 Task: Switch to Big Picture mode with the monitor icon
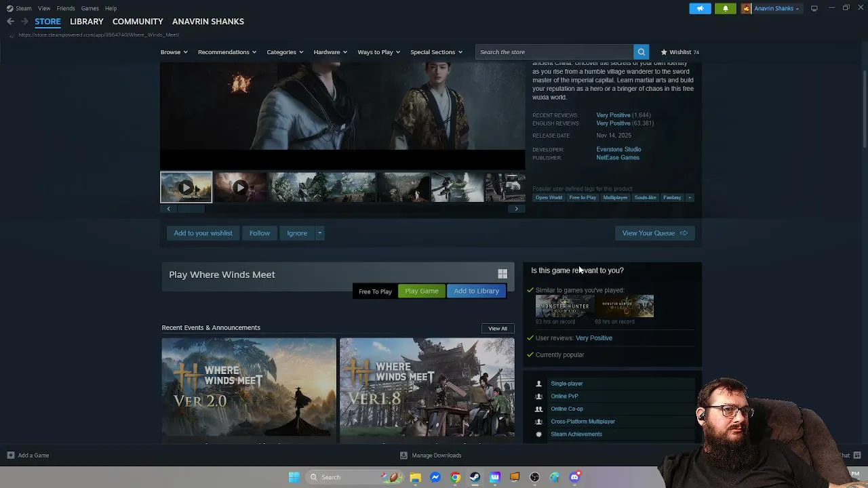click(814, 8)
